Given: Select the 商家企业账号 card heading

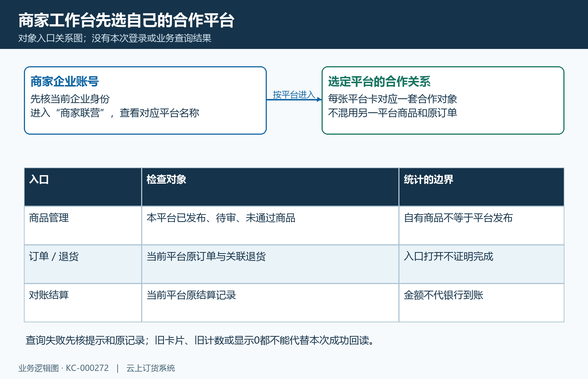Looking at the screenshot, I should (x=65, y=81).
